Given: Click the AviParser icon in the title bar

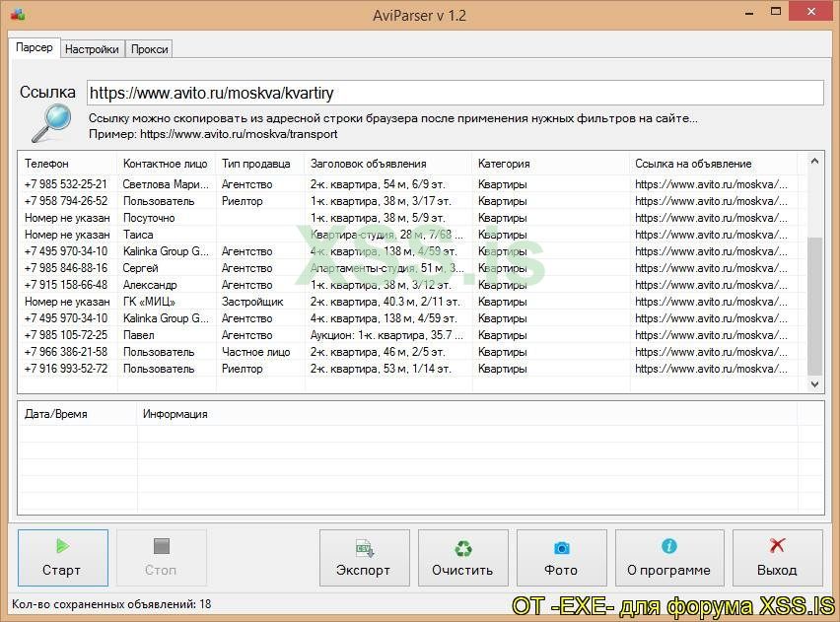Looking at the screenshot, I should pyautogui.click(x=19, y=13).
